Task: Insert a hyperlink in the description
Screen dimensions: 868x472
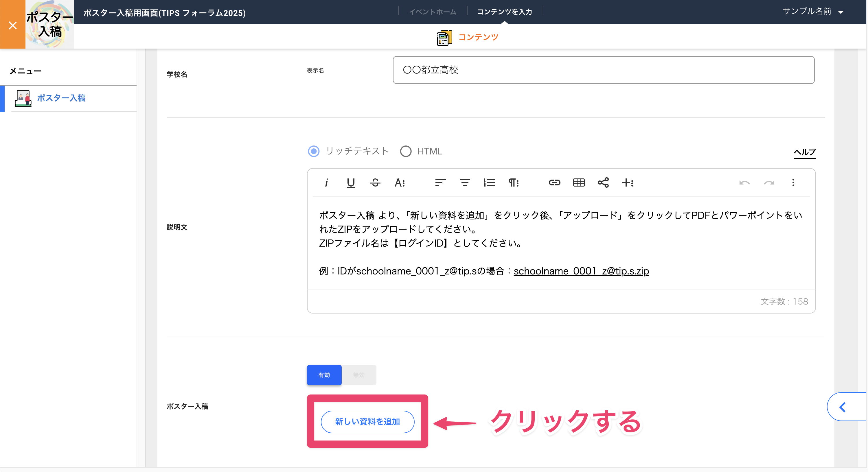Action: 554,183
